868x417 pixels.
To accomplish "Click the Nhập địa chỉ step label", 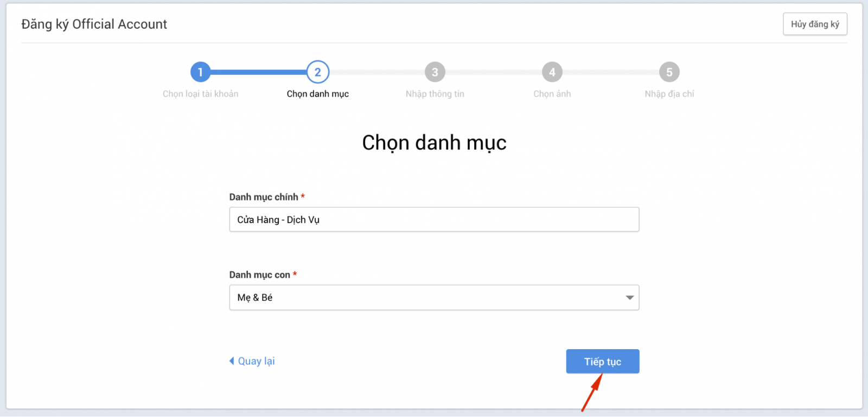I will tap(669, 94).
